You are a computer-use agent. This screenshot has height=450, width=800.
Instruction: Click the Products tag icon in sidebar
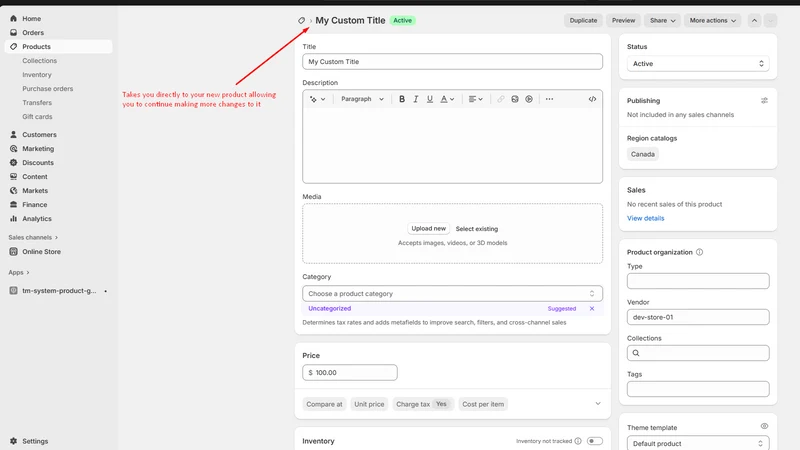coord(13,46)
